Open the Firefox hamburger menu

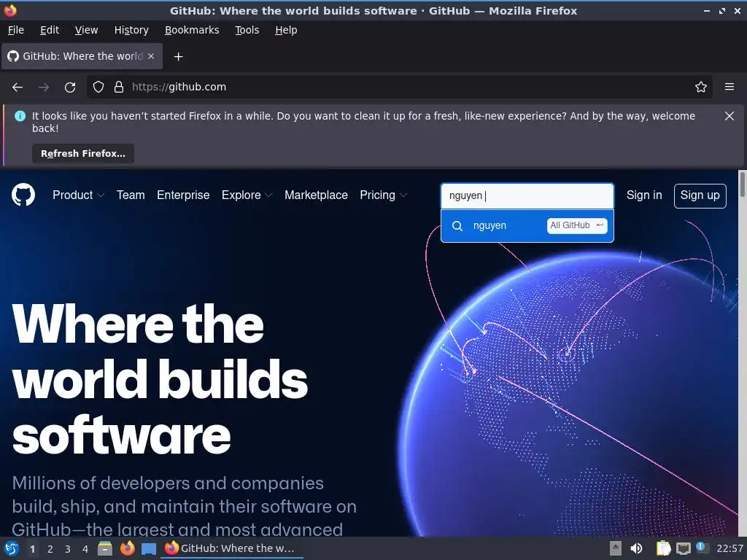click(729, 87)
